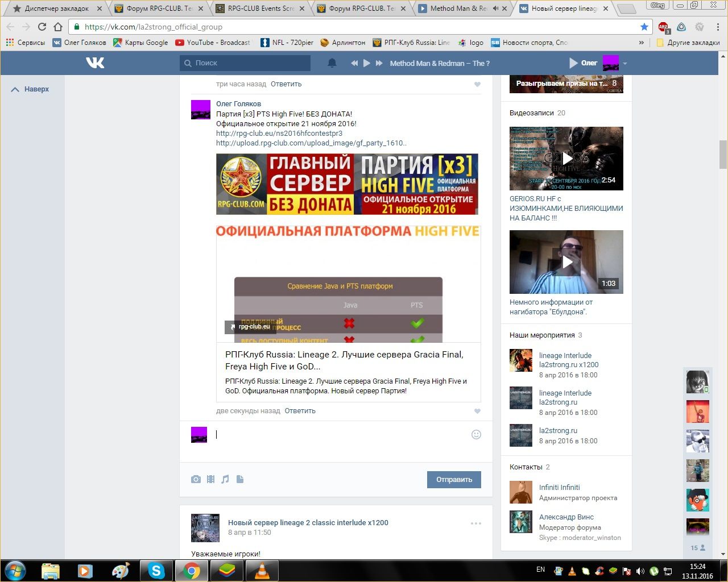The height and width of the screenshot is (582, 728).
Task: Show hidden bookmarks with the » chevron
Action: pyautogui.click(x=642, y=43)
